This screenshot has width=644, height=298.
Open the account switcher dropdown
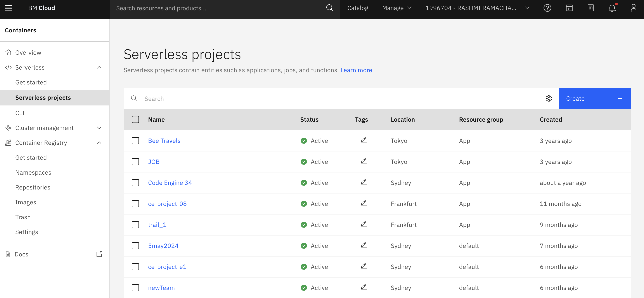click(x=477, y=8)
